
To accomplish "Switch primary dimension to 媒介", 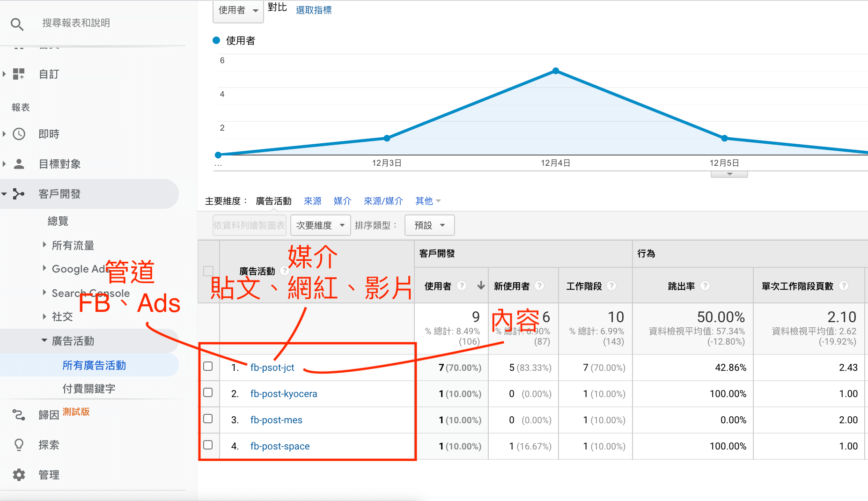I will (x=343, y=201).
